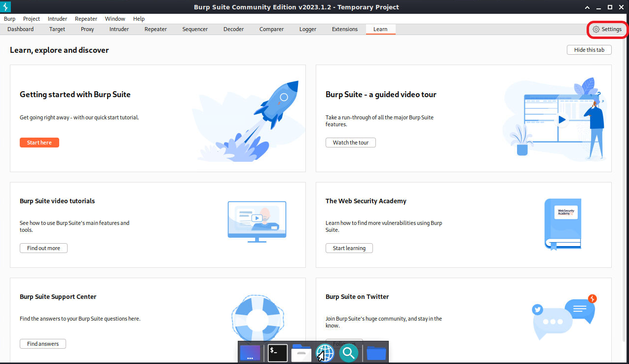Viewport: 629px width, 364px height.
Task: Open the Repeater menu in menu bar
Action: pos(86,19)
